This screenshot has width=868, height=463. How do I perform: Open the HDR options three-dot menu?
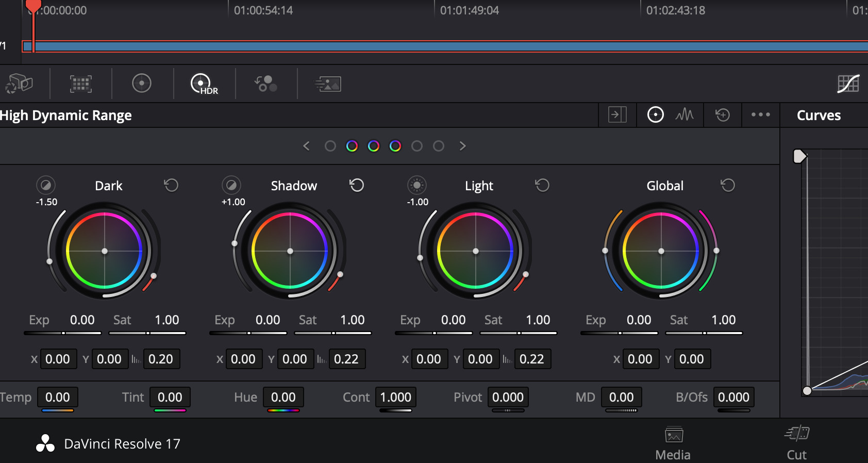[761, 114]
